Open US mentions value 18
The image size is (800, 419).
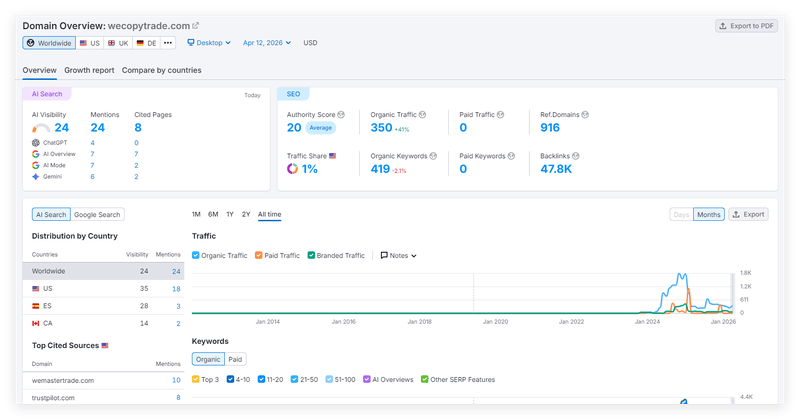[x=176, y=289]
